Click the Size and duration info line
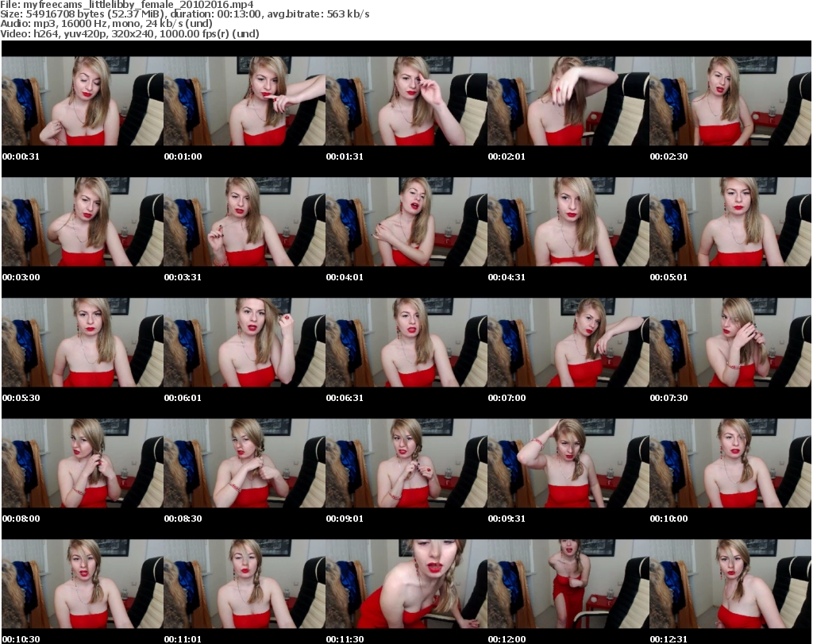Image resolution: width=813 pixels, height=644 pixels. [x=184, y=14]
